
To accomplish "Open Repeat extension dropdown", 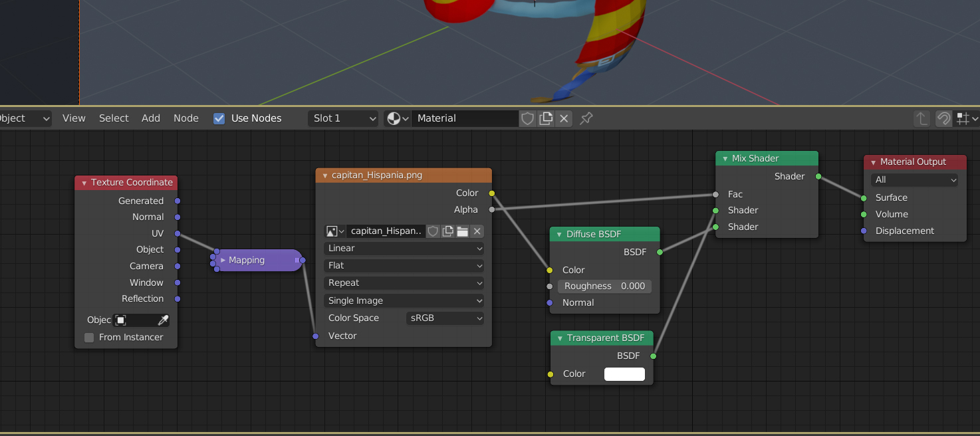I will tap(404, 283).
